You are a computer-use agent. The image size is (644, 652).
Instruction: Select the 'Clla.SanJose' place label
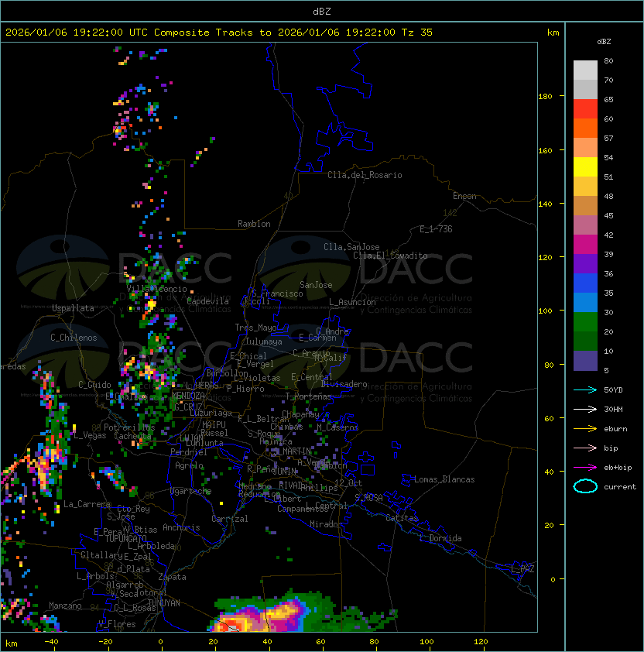[351, 247]
